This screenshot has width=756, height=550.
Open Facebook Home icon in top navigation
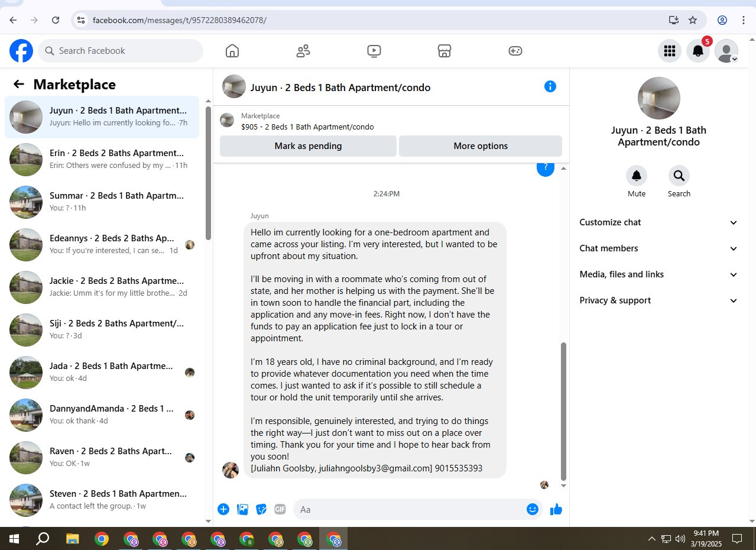click(x=232, y=51)
